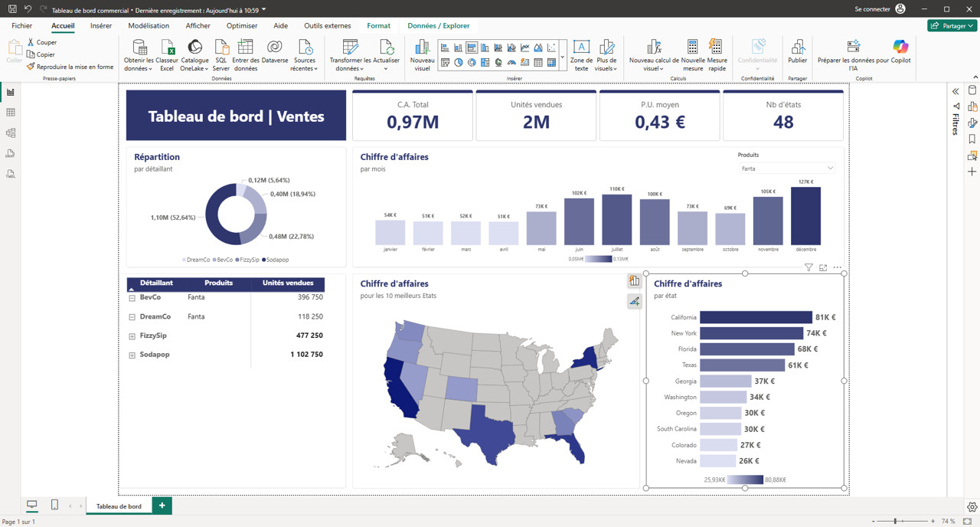Collapse the BevCo row in matrix
This screenshot has height=527, width=980.
pyautogui.click(x=132, y=298)
